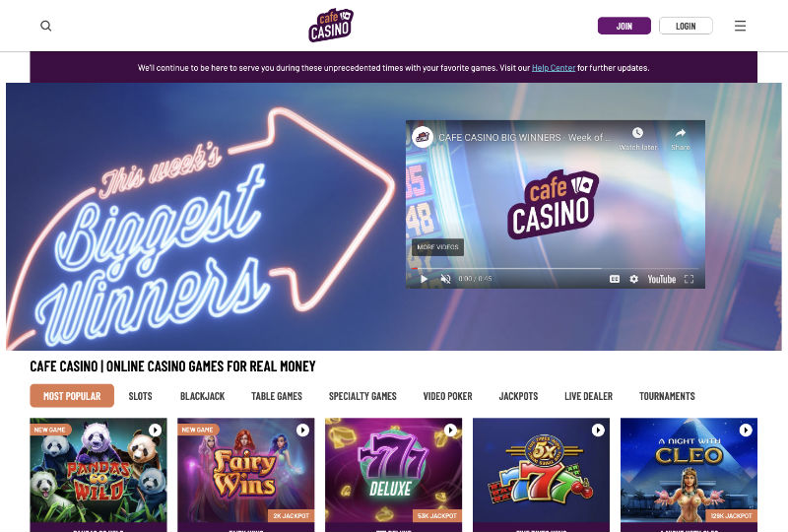Toggle video subtitles captions

click(614, 279)
